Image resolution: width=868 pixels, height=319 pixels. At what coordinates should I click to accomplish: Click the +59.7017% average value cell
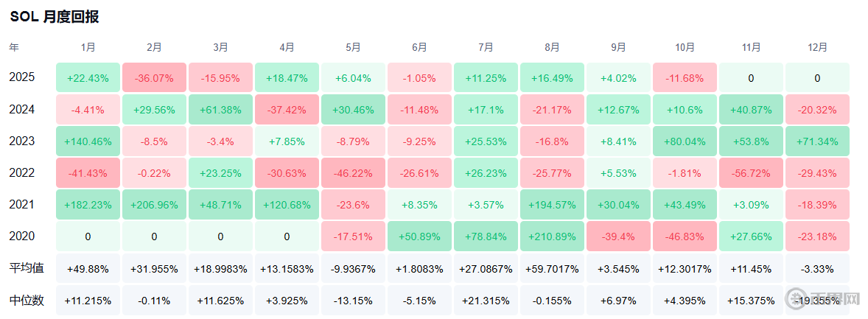point(553,269)
